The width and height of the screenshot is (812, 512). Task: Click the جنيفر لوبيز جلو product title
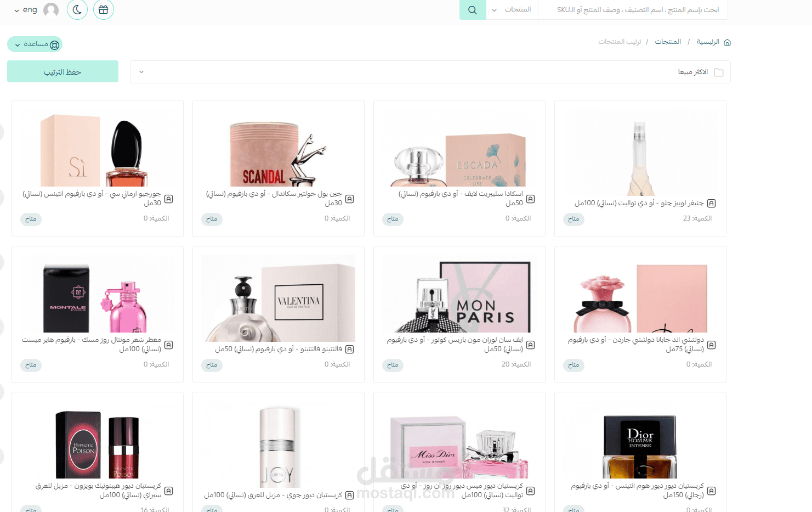point(639,203)
